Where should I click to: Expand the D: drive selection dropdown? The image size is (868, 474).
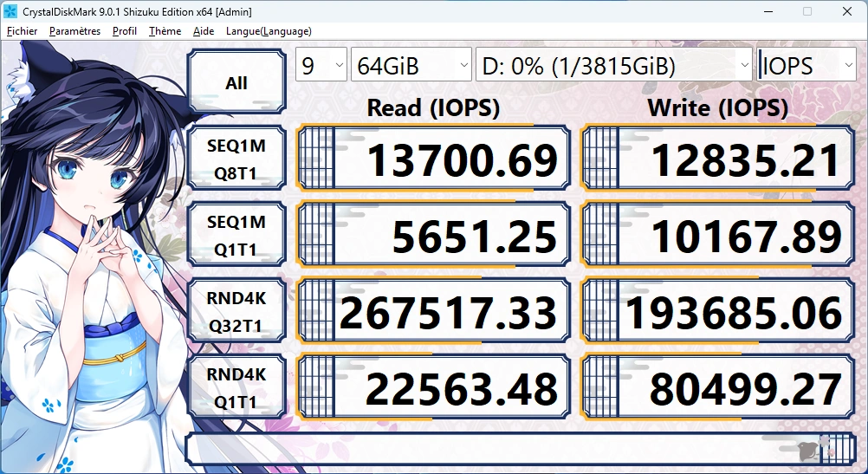pos(614,65)
